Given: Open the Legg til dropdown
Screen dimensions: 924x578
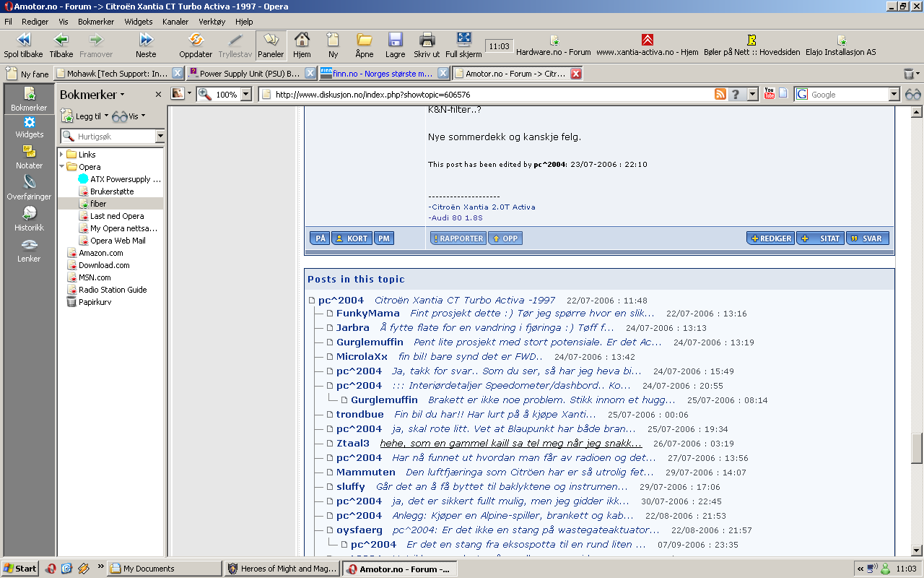Looking at the screenshot, I should coord(84,116).
